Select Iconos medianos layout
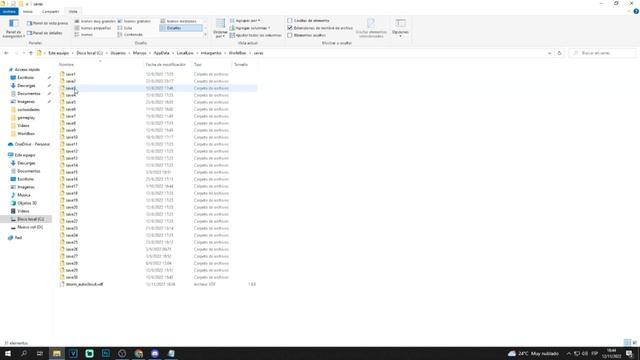 (178, 21)
